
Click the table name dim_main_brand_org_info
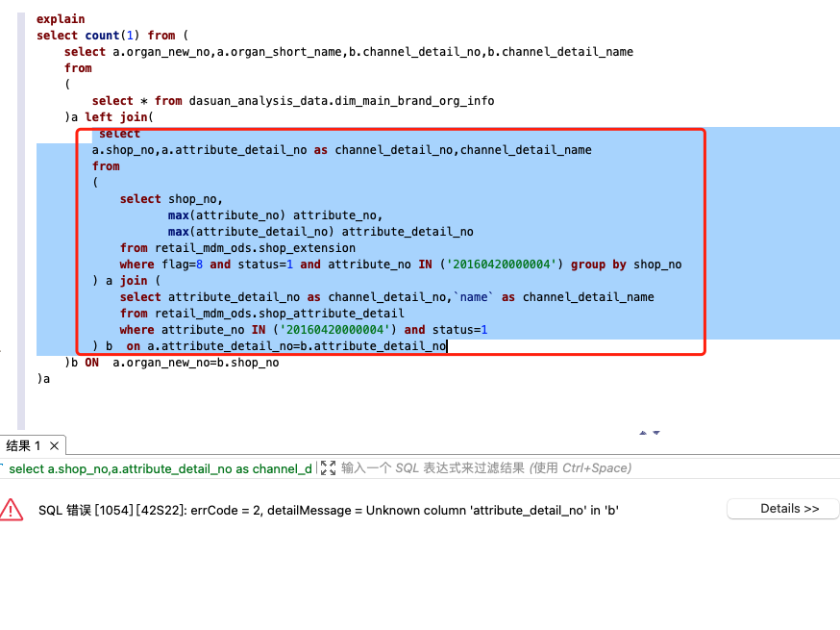click(x=413, y=100)
